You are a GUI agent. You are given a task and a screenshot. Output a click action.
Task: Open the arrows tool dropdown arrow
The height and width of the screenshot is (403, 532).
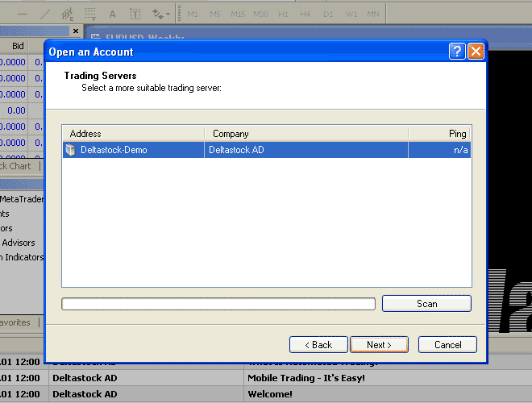[x=168, y=15]
